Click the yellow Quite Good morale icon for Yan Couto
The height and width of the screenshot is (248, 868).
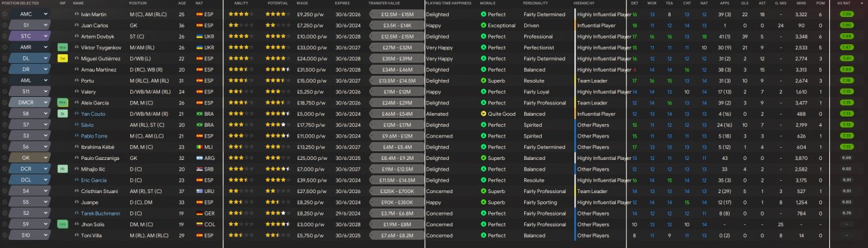(483, 114)
